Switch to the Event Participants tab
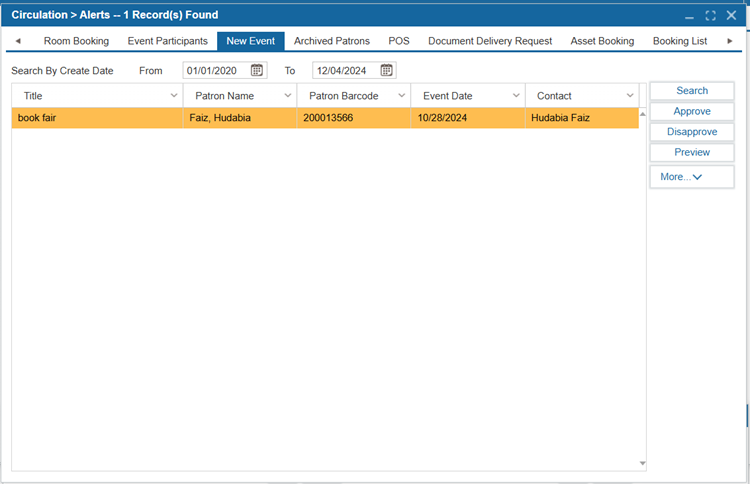Screen dimensions: 750x484 167,41
